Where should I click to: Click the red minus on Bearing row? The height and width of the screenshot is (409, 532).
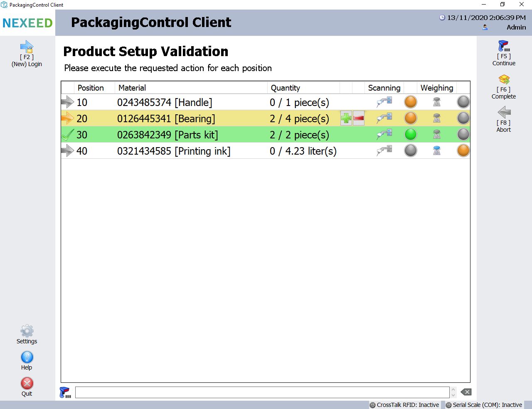(359, 118)
